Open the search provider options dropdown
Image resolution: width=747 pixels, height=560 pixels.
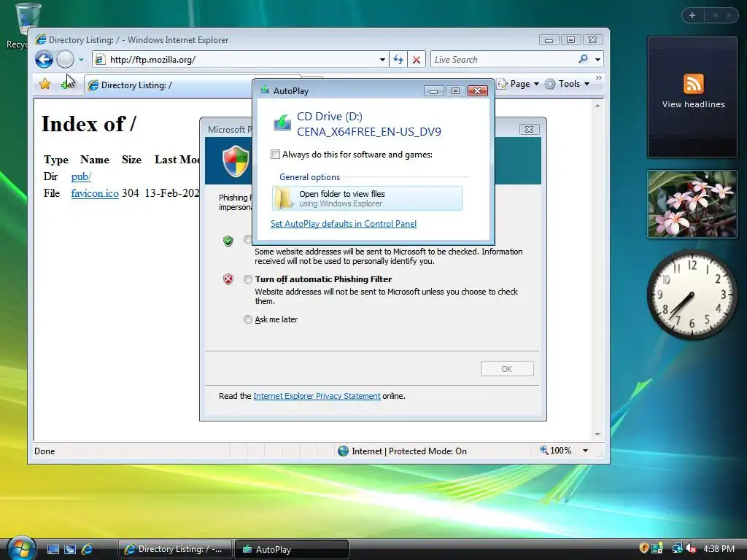[x=597, y=60]
